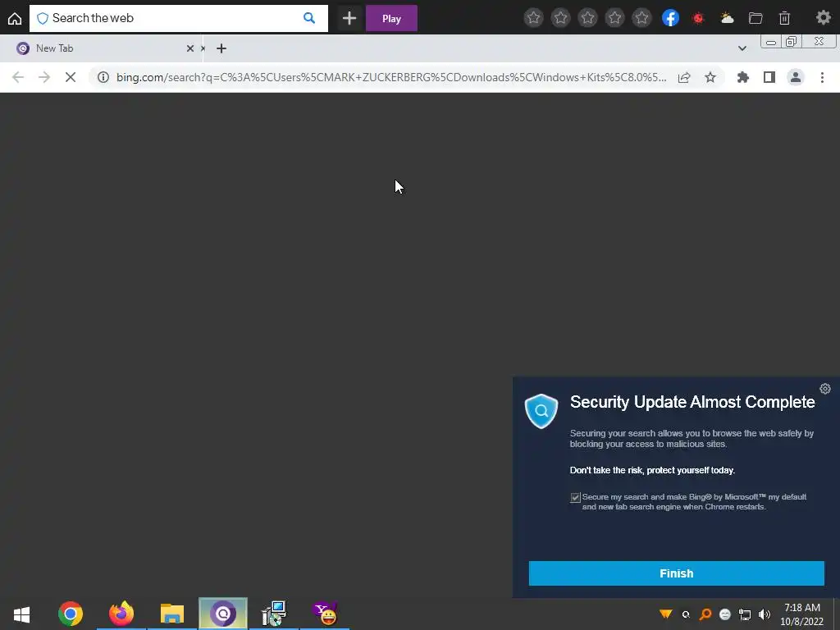This screenshot has width=840, height=630.
Task: Open the Windows Start menu
Action: pyautogui.click(x=22, y=614)
